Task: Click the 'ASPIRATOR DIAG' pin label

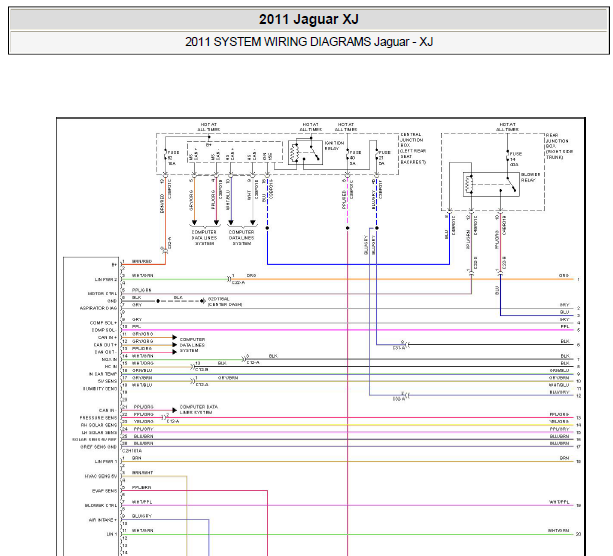Action: pos(99,308)
